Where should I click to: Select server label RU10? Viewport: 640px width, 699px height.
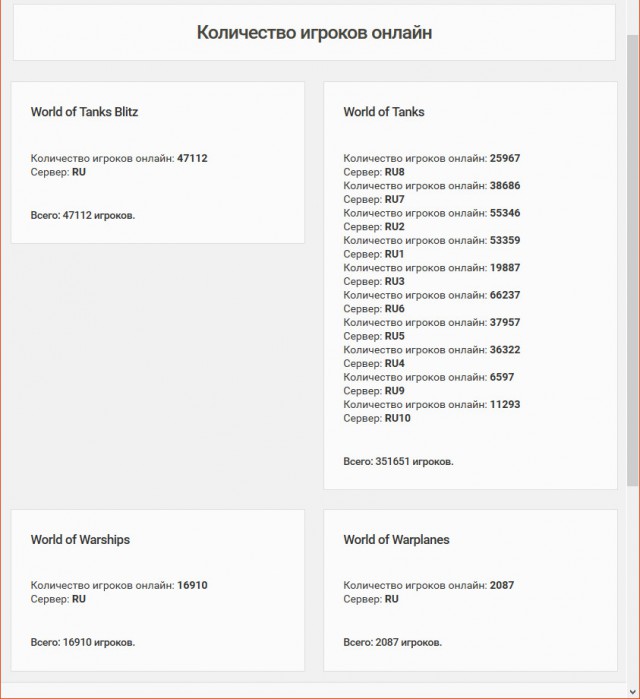tap(398, 418)
